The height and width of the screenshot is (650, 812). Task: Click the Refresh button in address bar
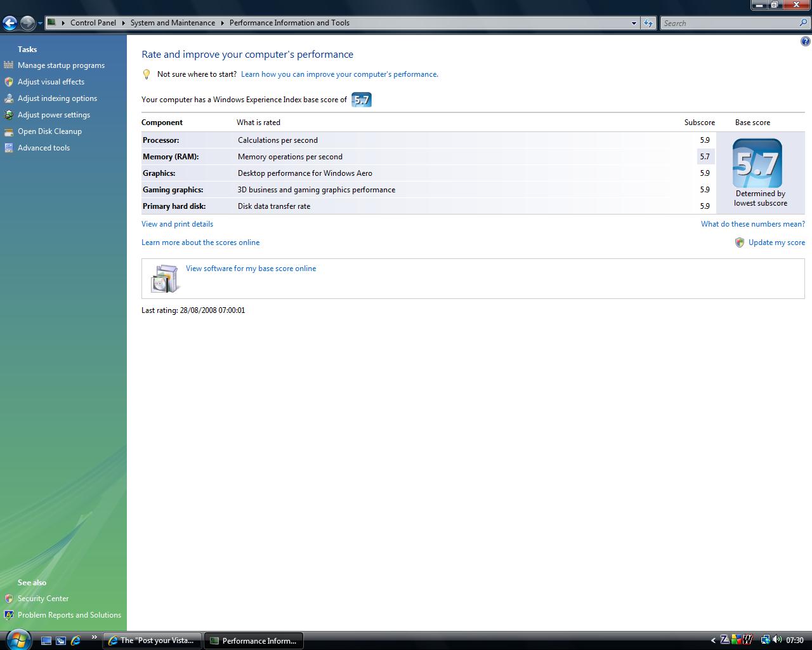(648, 23)
